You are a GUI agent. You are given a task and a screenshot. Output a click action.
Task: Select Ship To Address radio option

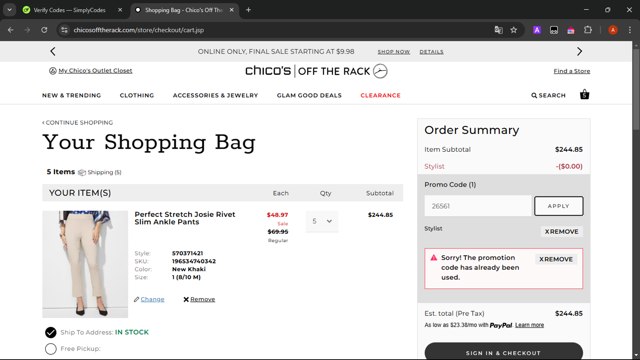pos(51,332)
